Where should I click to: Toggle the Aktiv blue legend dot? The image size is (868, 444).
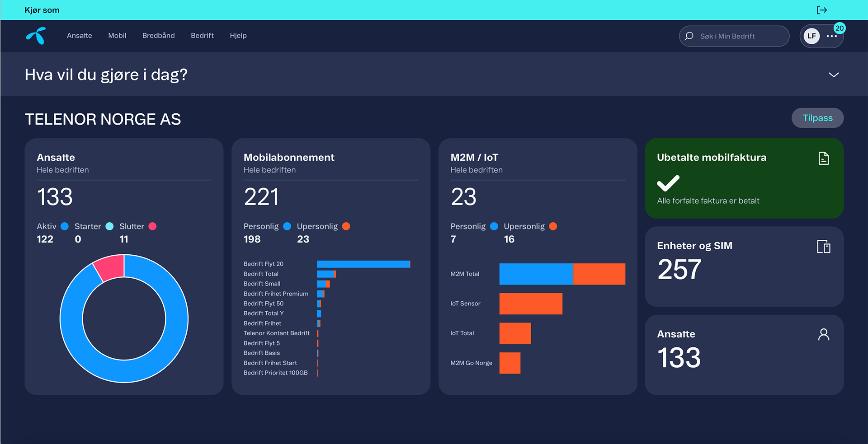point(65,226)
